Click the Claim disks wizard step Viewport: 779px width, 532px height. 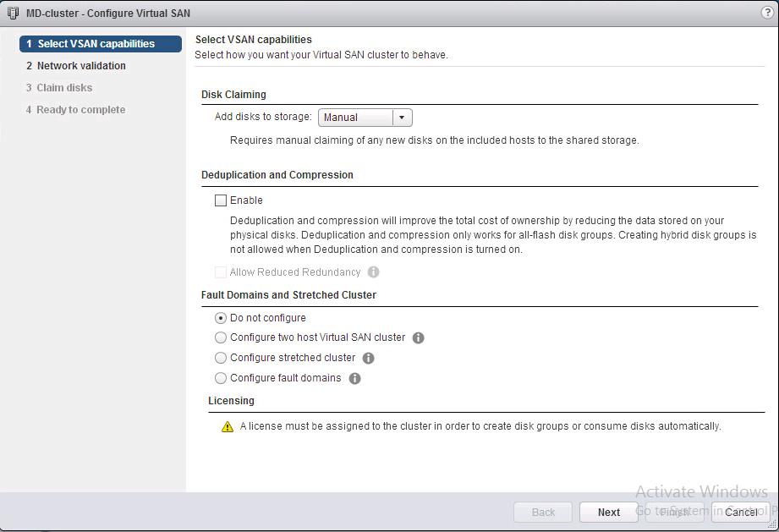64,88
